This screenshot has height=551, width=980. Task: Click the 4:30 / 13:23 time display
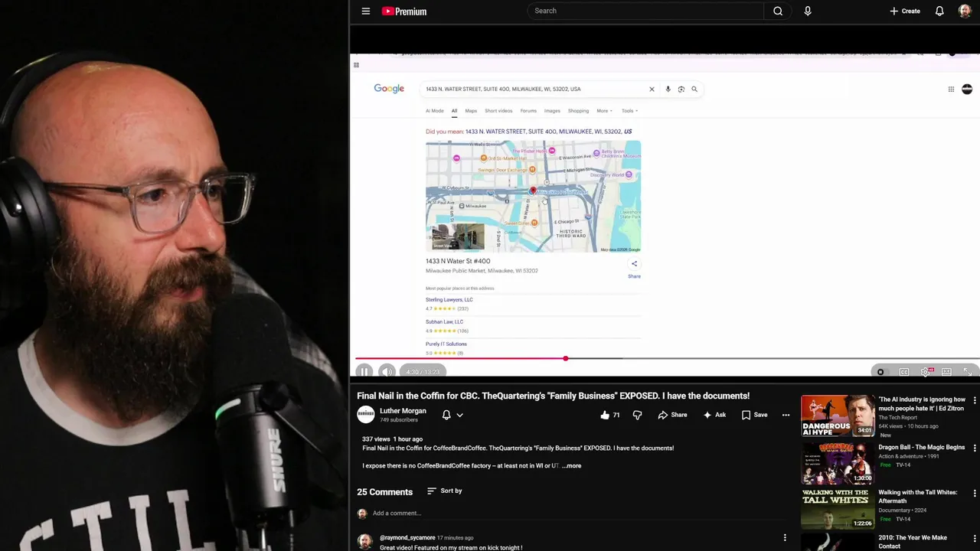(x=423, y=372)
